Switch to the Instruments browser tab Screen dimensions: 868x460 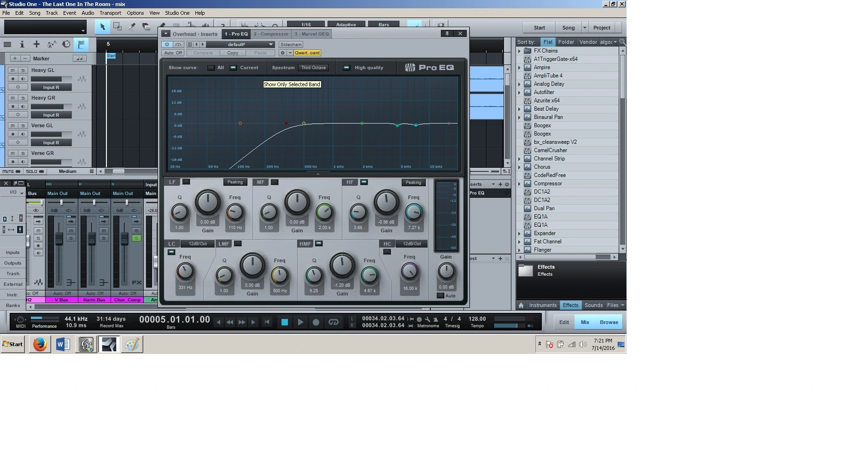[543, 305]
